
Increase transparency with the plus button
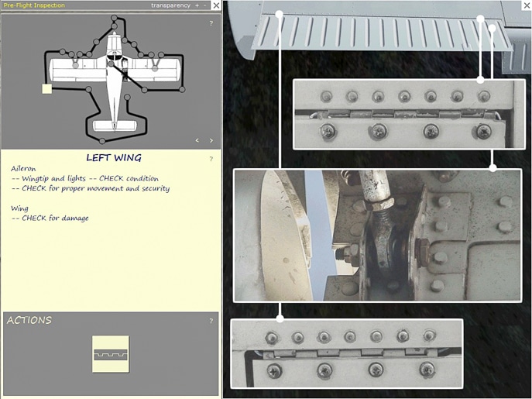[x=197, y=5]
